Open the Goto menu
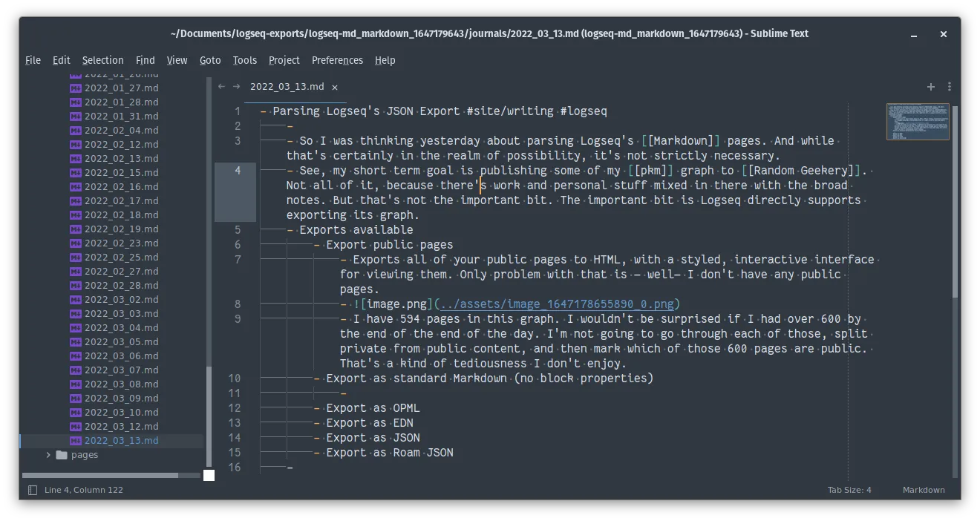Viewport: 980px width, 521px height. tap(210, 60)
